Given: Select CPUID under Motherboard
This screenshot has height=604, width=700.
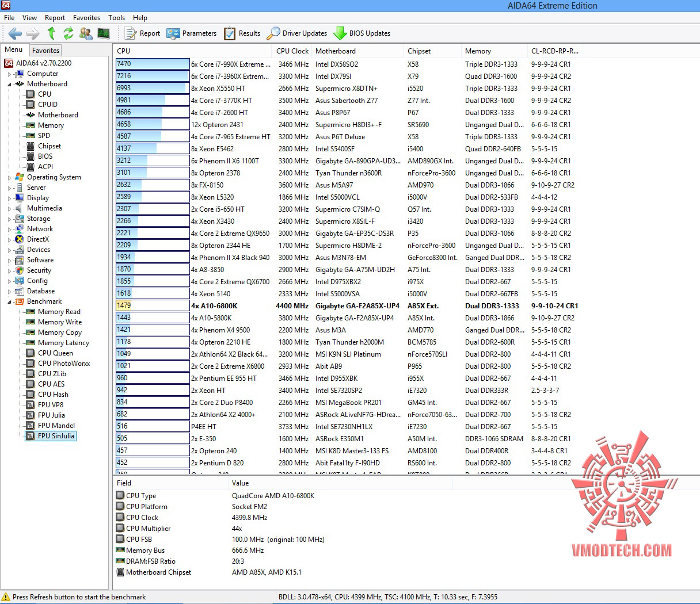Looking at the screenshot, I should [48, 105].
